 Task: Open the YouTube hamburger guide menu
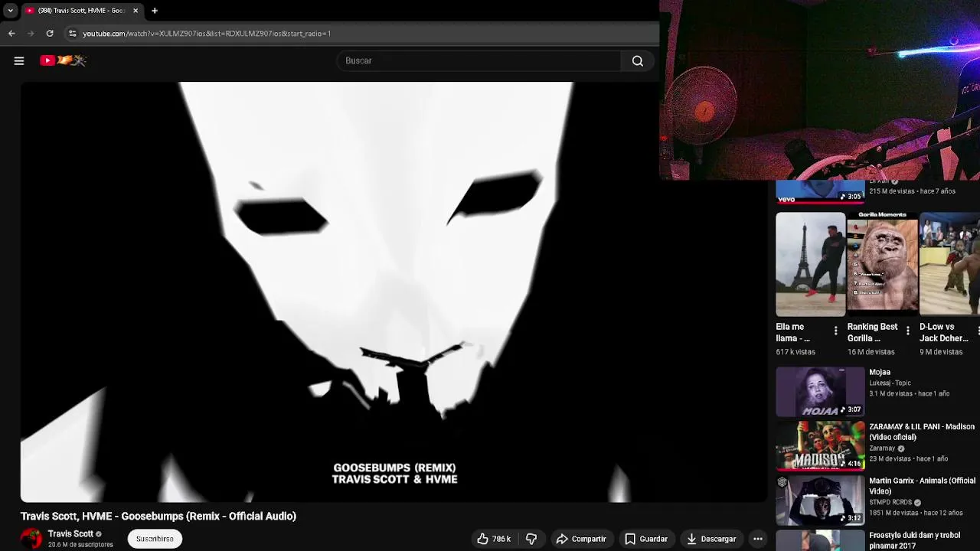19,60
